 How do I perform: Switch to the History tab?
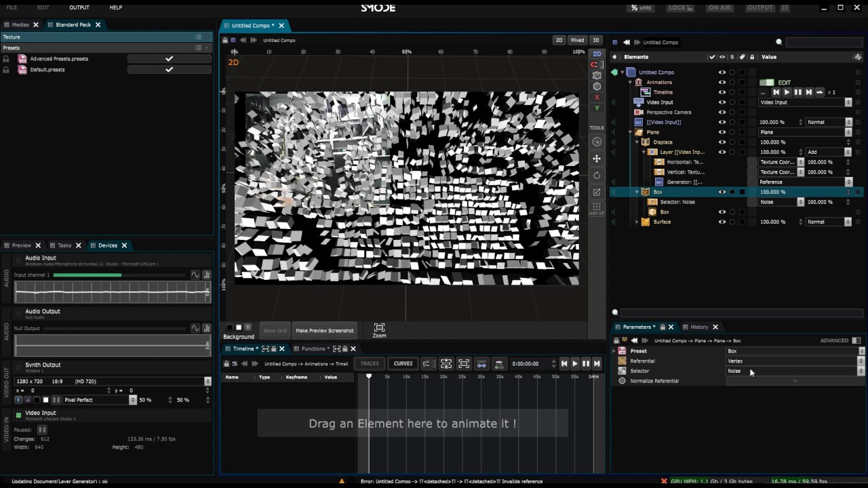tap(699, 327)
